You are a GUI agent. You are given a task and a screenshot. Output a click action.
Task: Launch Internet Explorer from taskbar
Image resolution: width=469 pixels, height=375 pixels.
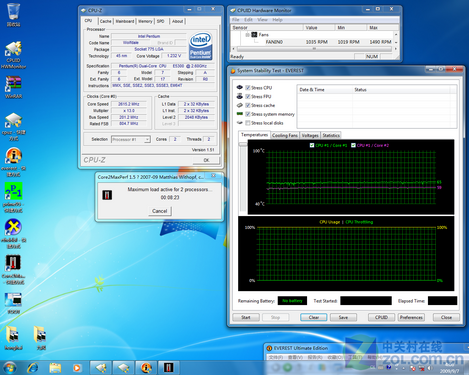pos(33,368)
